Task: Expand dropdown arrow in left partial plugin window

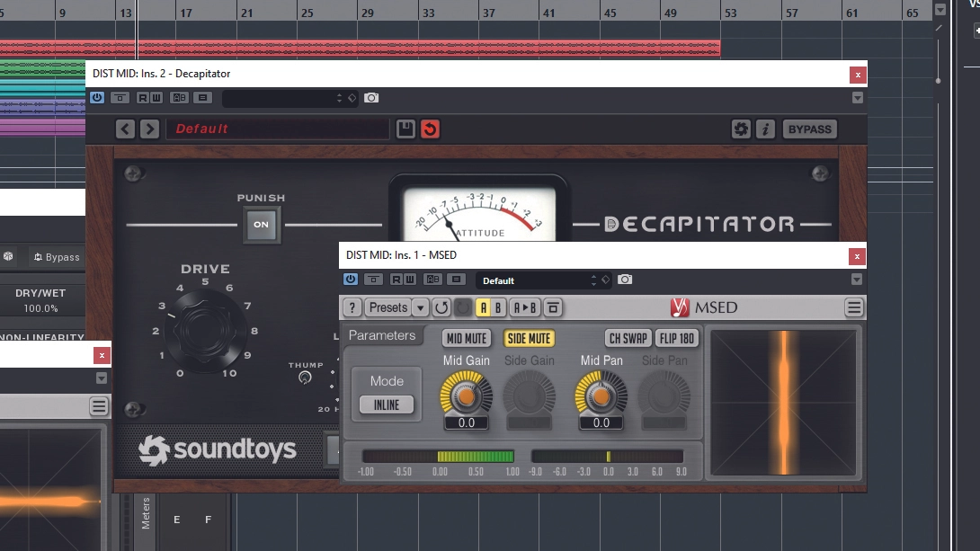Action: click(102, 378)
